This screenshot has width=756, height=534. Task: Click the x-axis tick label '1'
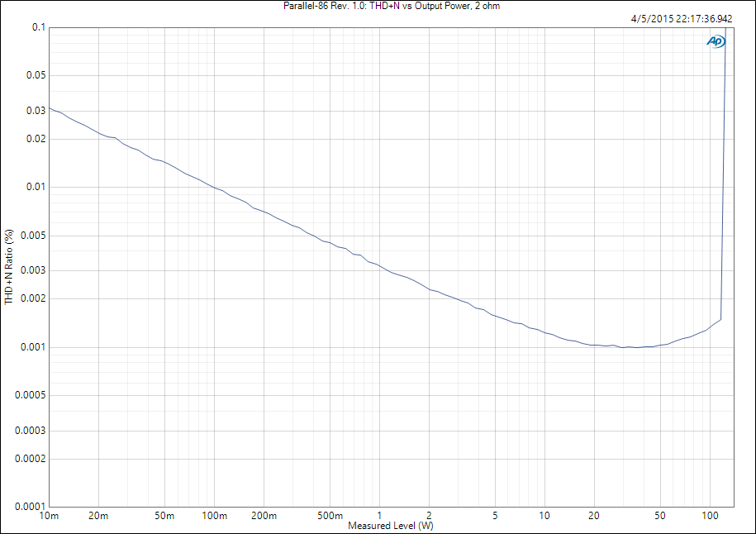click(x=379, y=516)
